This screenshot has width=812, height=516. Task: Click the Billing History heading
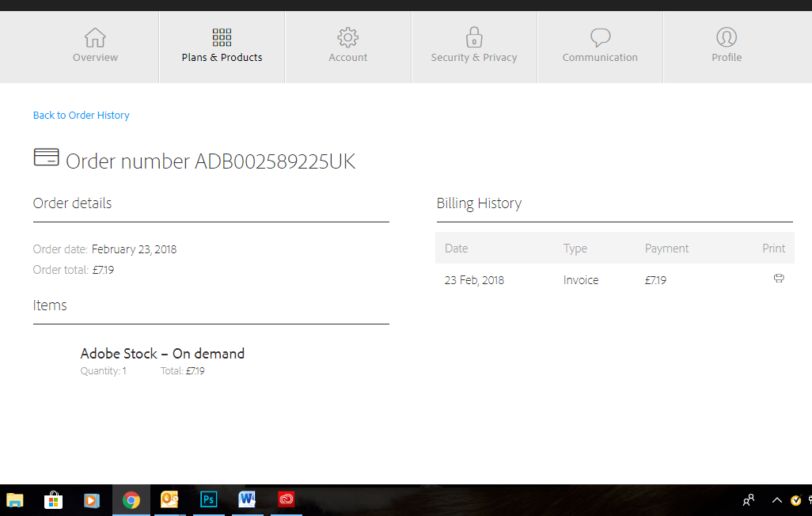coord(479,203)
